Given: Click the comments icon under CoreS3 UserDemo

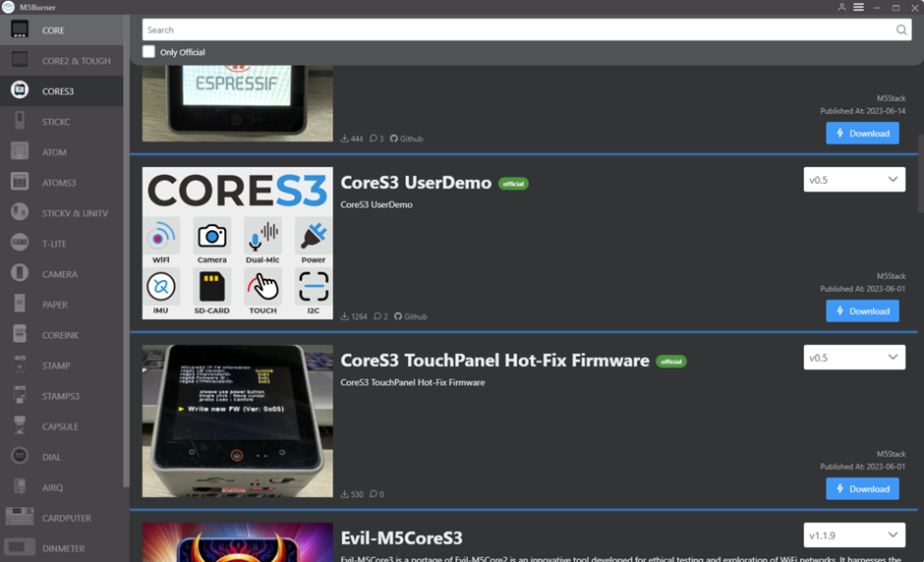Looking at the screenshot, I should point(377,316).
